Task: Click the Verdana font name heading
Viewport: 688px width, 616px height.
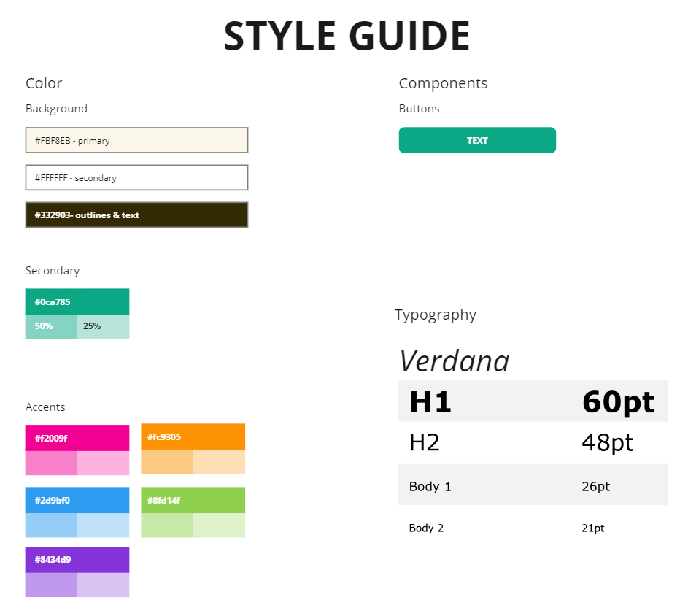Action: pos(454,361)
